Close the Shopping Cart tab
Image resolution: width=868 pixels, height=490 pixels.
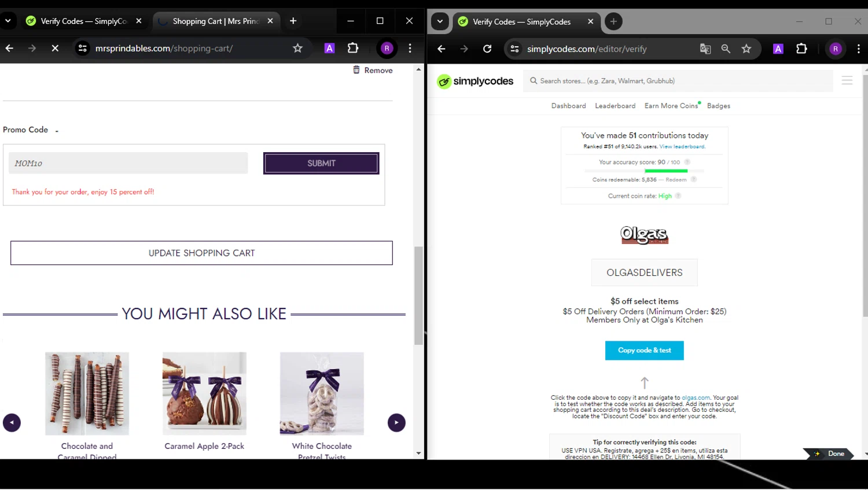(x=270, y=21)
